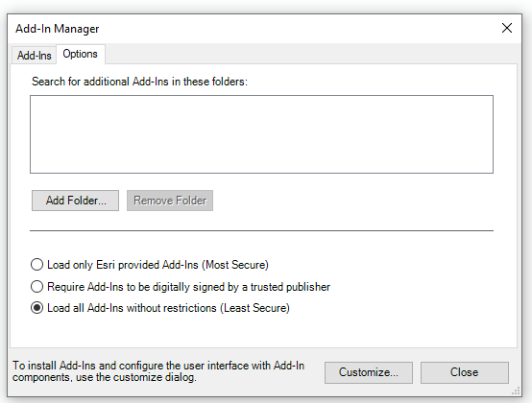Click the "(Most Secure)" option label text

(235, 265)
